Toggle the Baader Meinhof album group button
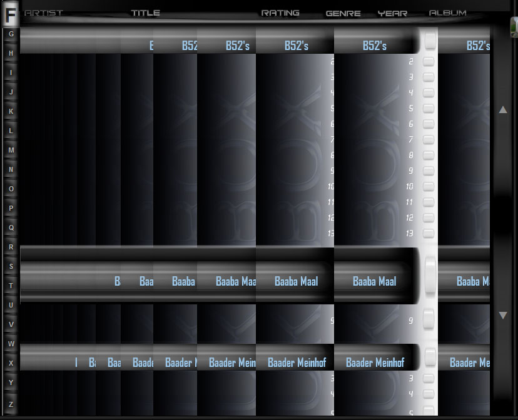This screenshot has width=518, height=420. (430, 357)
